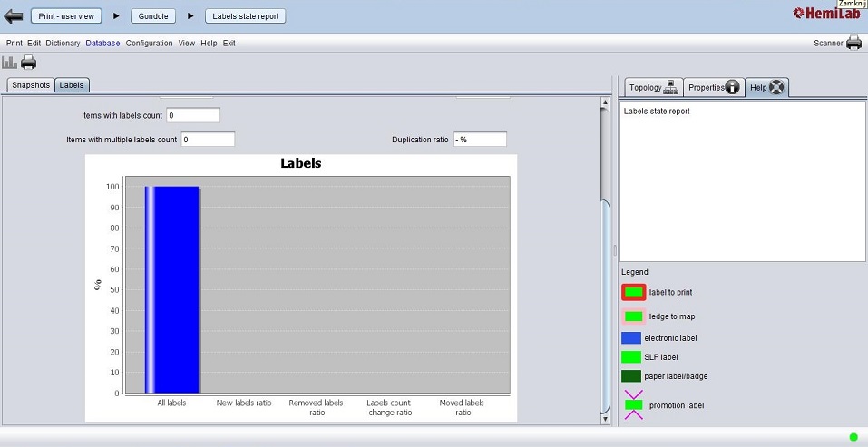Click the vertical scrollbar down arrow
The width and height of the screenshot is (868, 447).
(x=605, y=419)
